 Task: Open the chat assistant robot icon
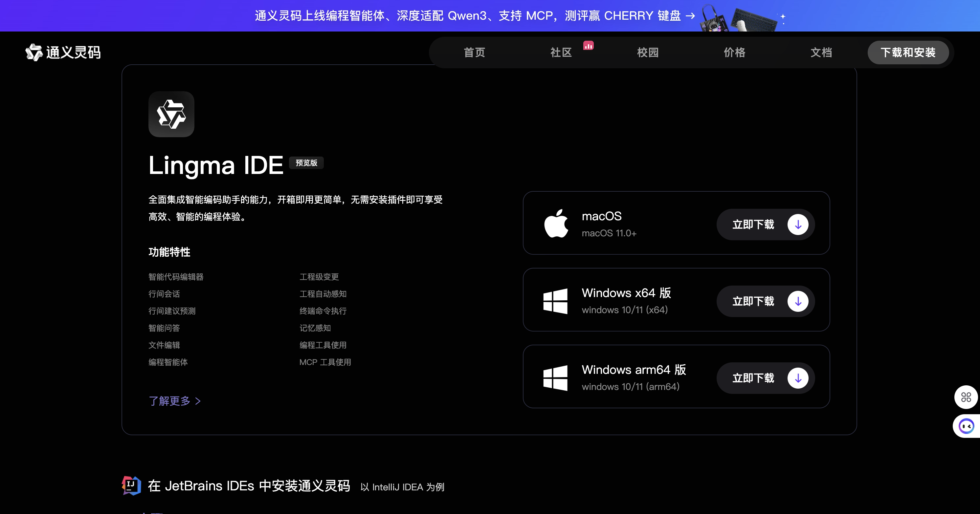(966, 426)
